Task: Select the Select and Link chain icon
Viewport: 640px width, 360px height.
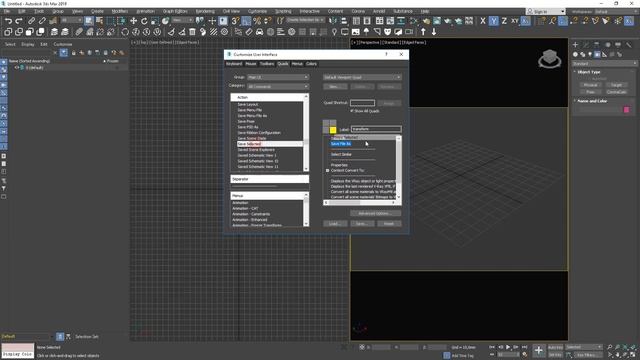Action: point(31,21)
